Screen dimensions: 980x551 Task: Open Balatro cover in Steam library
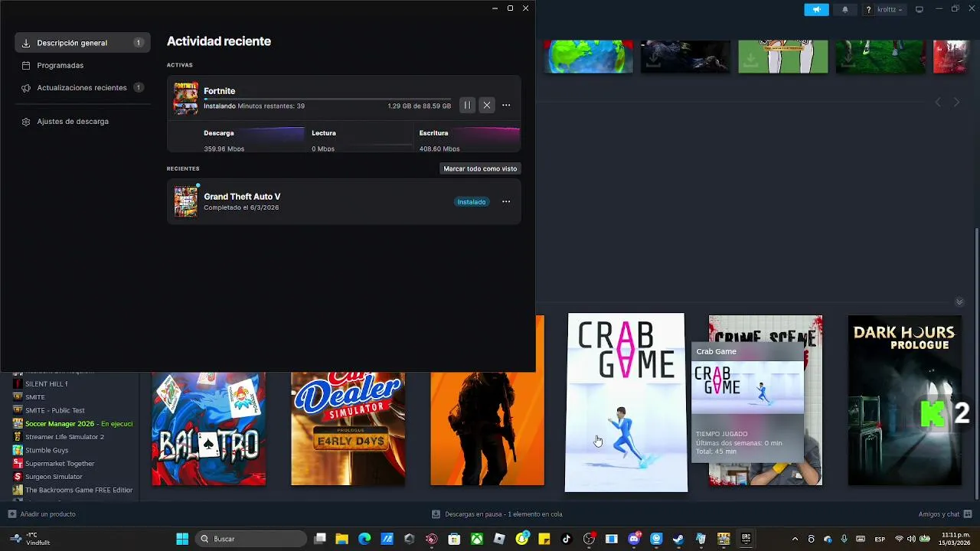(209, 429)
